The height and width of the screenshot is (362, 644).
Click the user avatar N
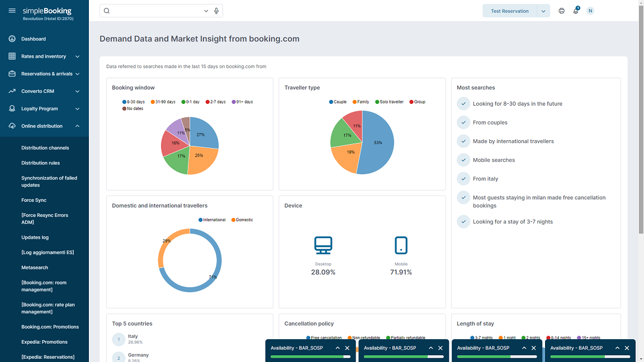[x=590, y=11]
